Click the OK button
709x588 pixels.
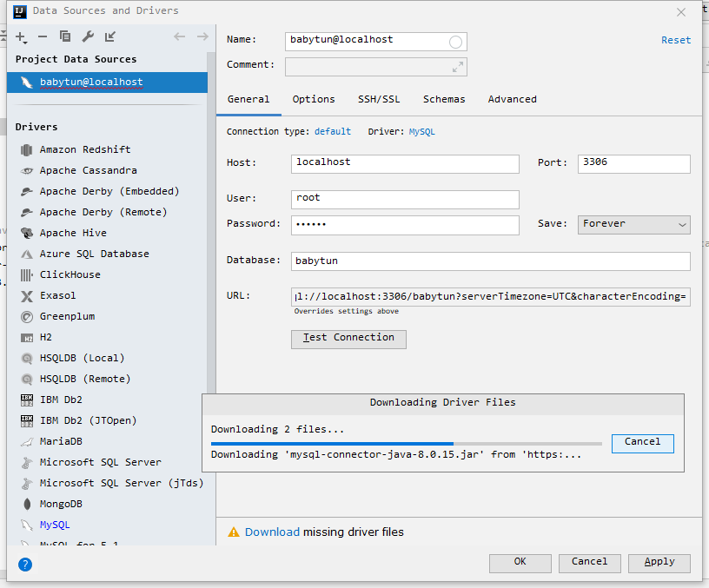[520, 563]
